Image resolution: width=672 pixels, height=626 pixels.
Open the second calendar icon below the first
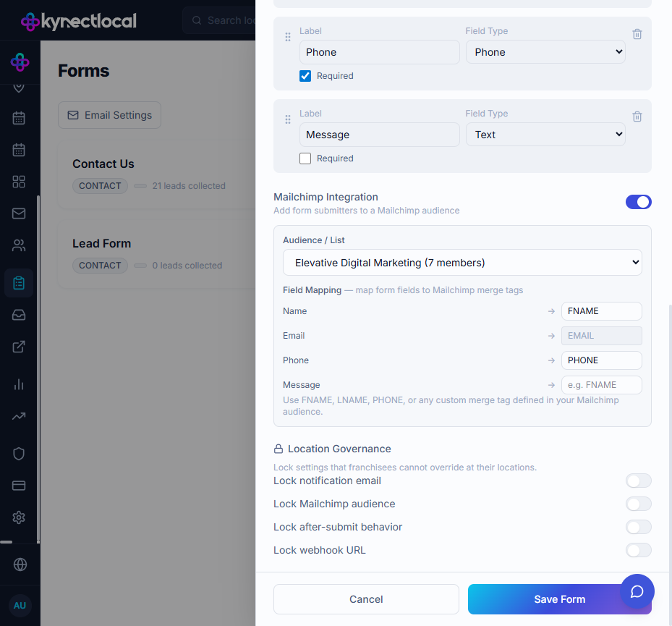[x=19, y=150]
